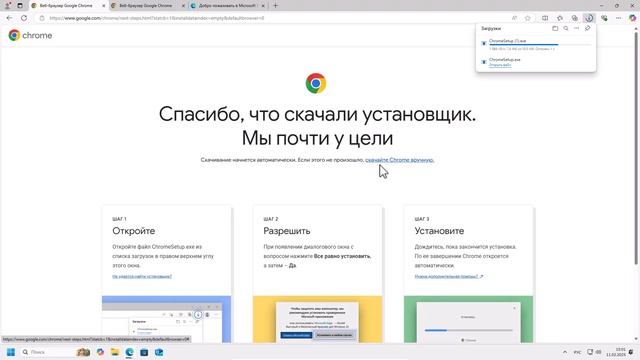
Task: Open the Edge profile icon
Action: (7, 6)
